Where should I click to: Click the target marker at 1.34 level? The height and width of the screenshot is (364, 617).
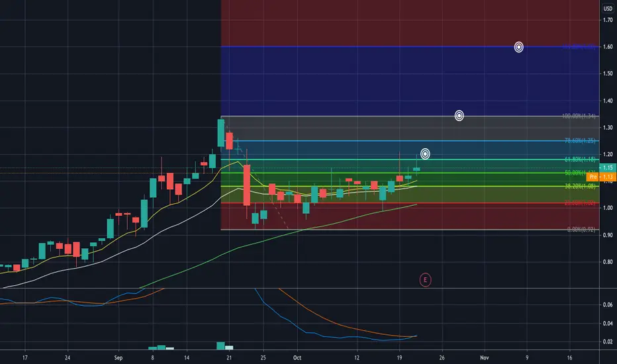pyautogui.click(x=459, y=116)
